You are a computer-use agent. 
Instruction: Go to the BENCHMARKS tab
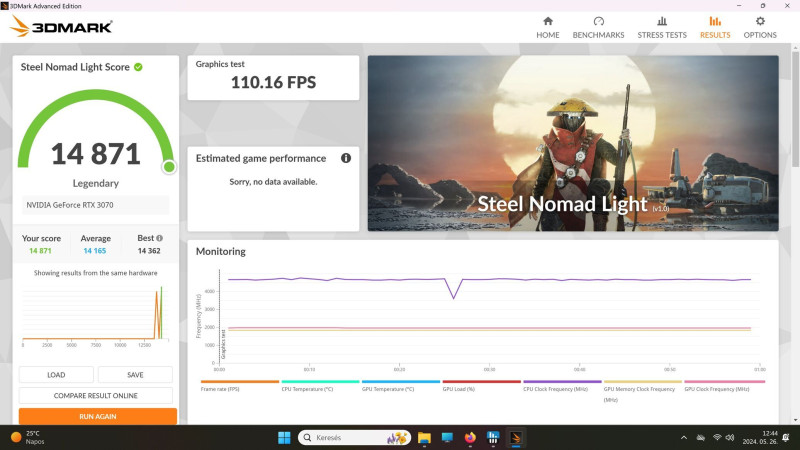(598, 28)
